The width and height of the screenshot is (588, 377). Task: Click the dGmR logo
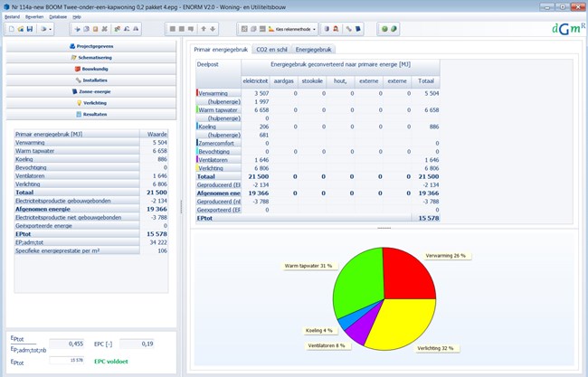pyautogui.click(x=568, y=29)
